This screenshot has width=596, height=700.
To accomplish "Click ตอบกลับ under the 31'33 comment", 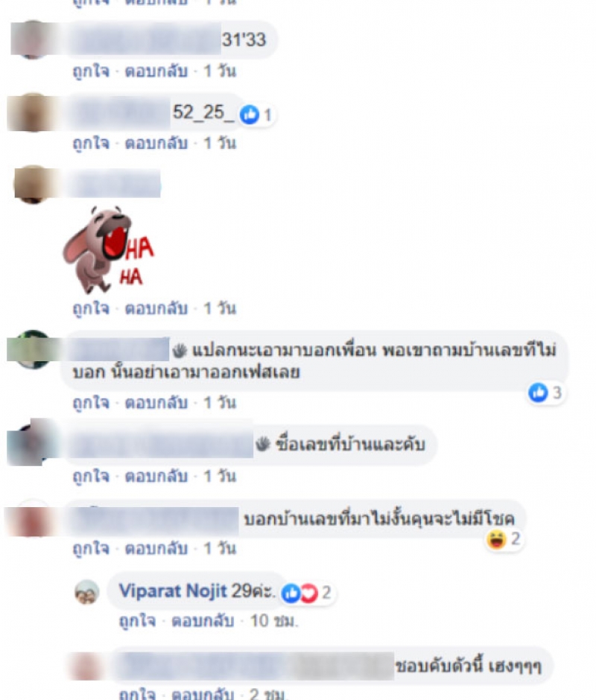I will (156, 71).
